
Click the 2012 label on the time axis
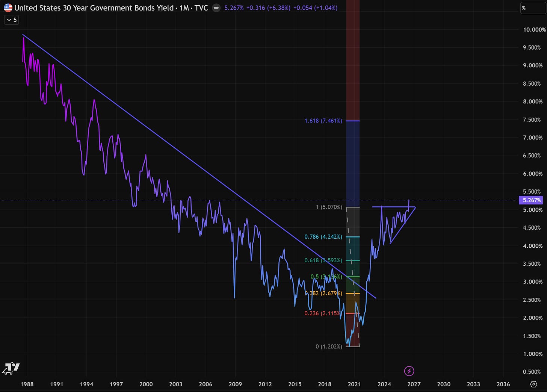coord(265,384)
